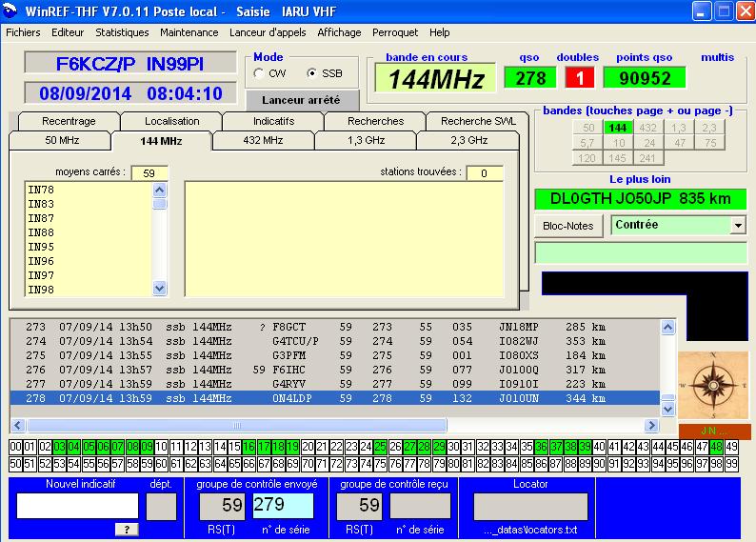Click the Locator input field
This screenshot has width=756, height=542.
coord(531,507)
